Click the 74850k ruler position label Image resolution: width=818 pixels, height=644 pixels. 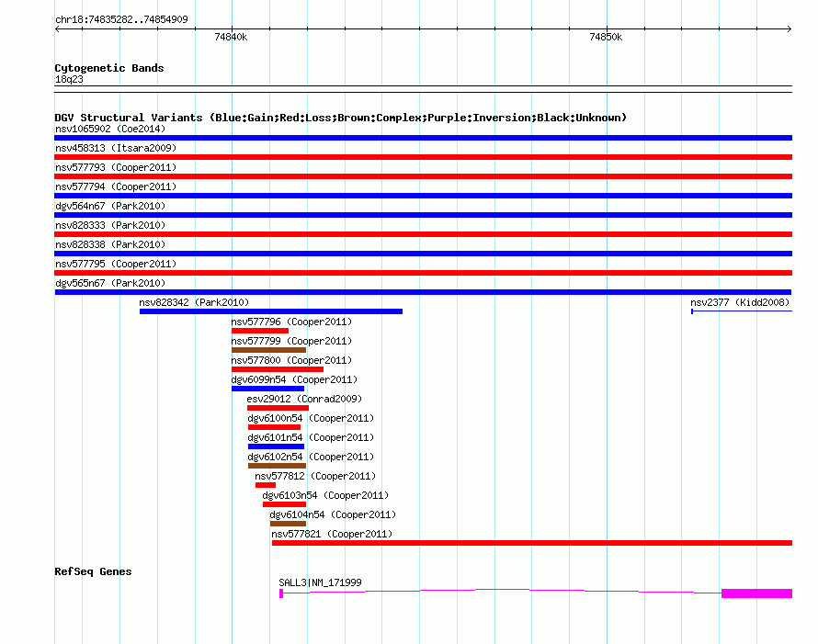click(606, 37)
